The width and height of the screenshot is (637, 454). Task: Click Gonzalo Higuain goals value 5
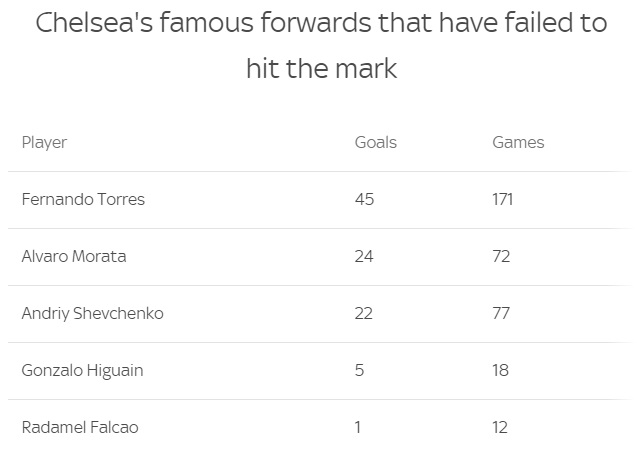pos(359,370)
